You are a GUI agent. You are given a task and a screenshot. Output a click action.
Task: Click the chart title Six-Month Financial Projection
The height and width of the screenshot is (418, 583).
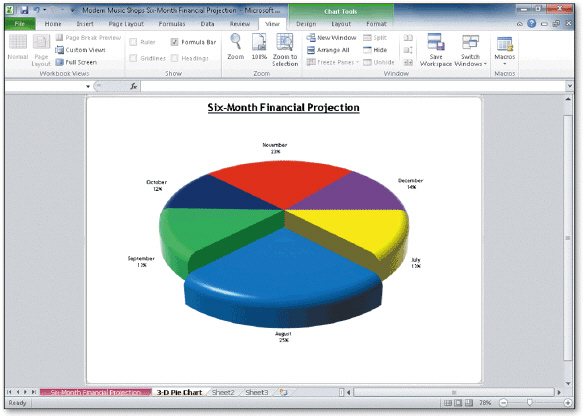tap(283, 107)
